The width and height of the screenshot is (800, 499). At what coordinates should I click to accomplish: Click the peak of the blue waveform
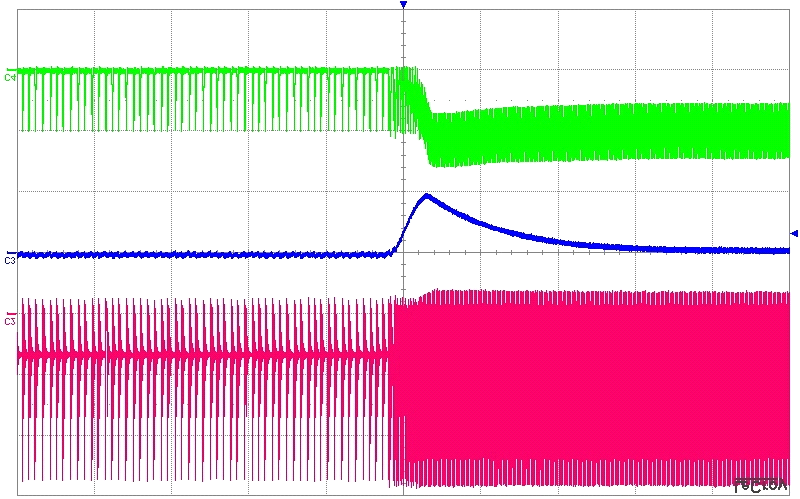[x=427, y=196]
